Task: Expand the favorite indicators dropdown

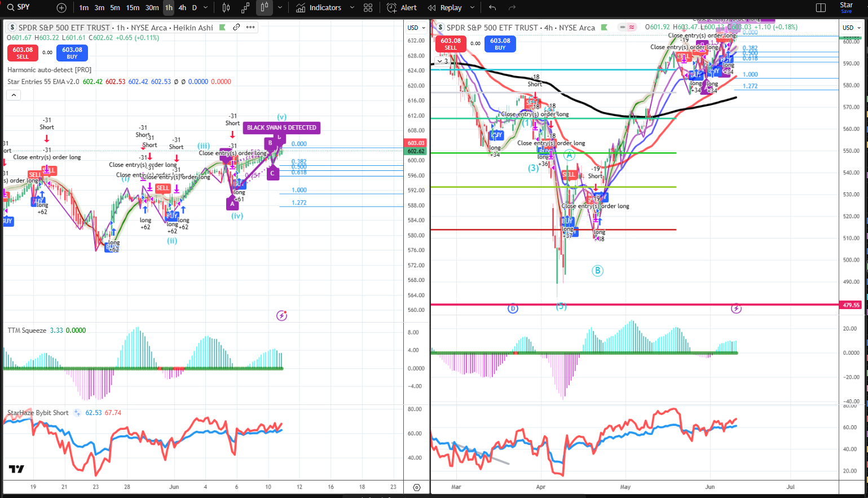Action: pyautogui.click(x=353, y=8)
